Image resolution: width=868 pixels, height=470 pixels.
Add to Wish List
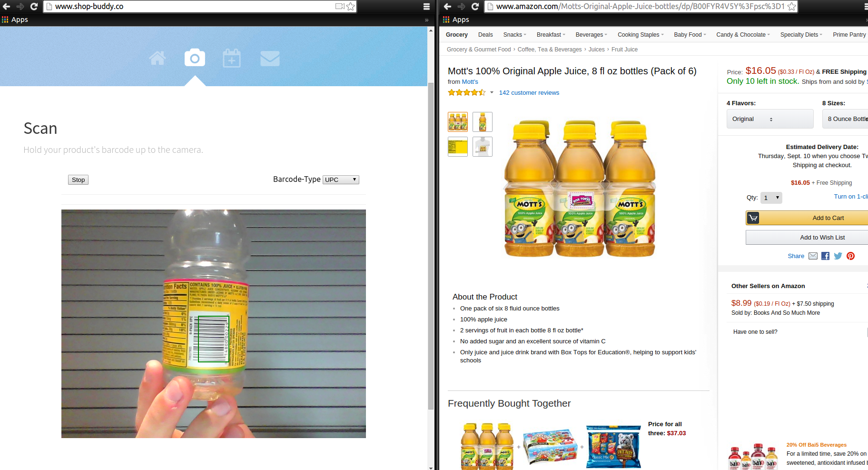click(x=807, y=238)
